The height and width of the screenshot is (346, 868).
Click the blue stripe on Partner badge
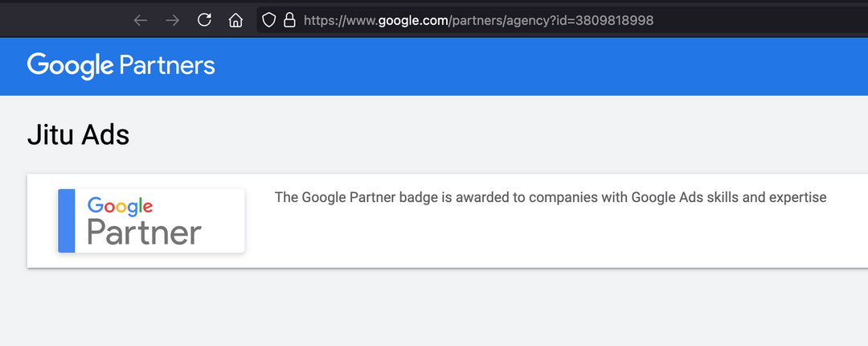tap(67, 220)
